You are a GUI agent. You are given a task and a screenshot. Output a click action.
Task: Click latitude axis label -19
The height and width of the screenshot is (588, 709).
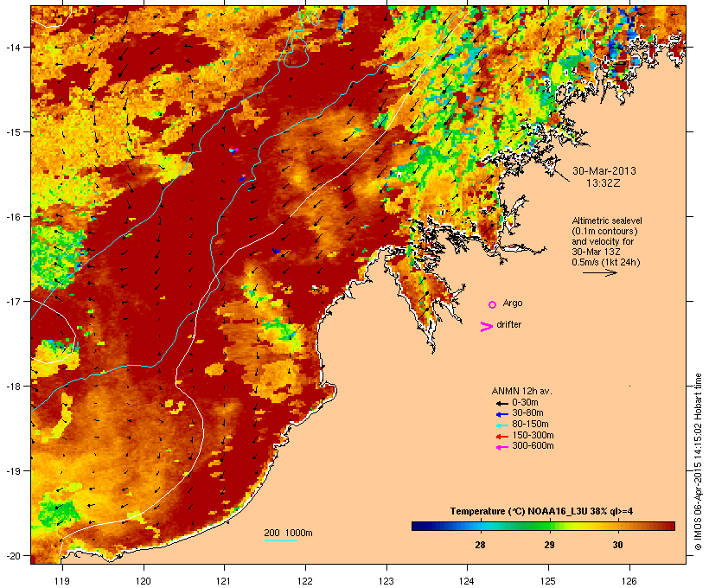[12, 471]
